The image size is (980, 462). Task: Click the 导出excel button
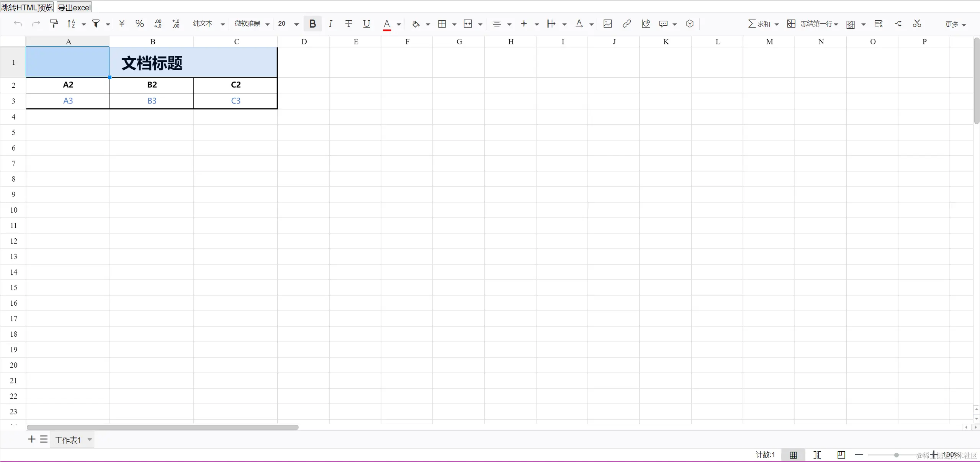[74, 7]
